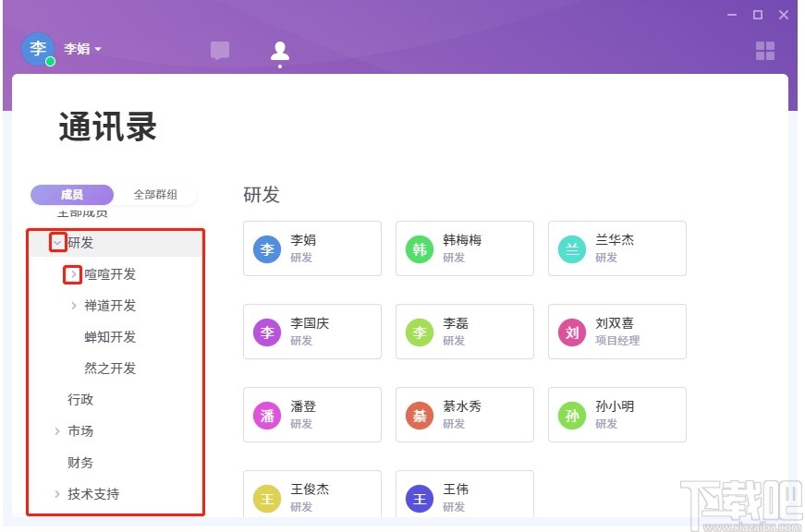Expand the 技术支持 department

(x=58, y=494)
